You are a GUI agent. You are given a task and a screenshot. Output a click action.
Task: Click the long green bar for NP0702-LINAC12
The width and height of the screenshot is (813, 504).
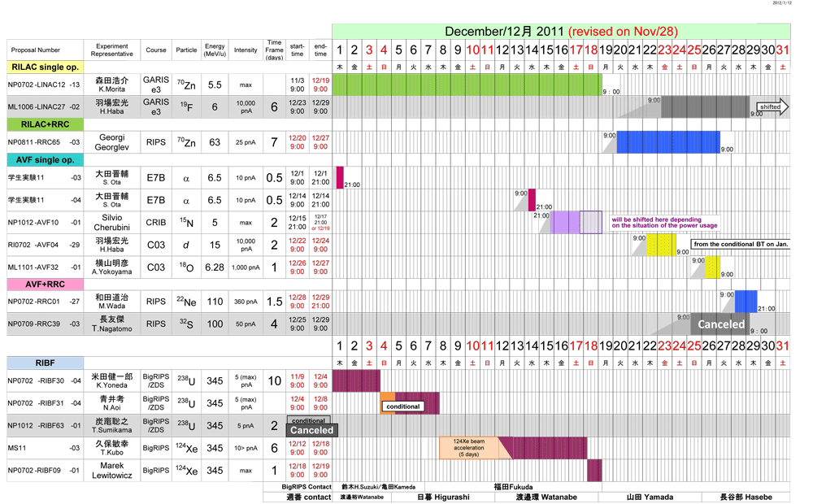click(x=467, y=85)
